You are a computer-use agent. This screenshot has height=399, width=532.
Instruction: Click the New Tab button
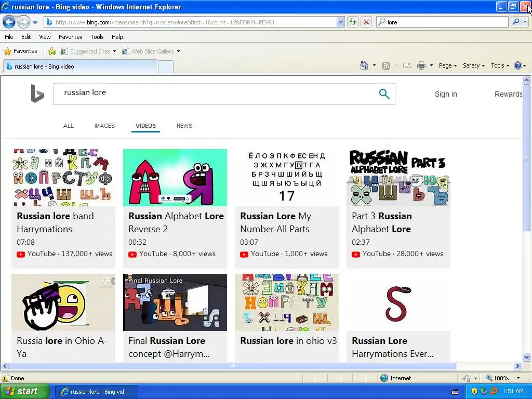(166, 66)
